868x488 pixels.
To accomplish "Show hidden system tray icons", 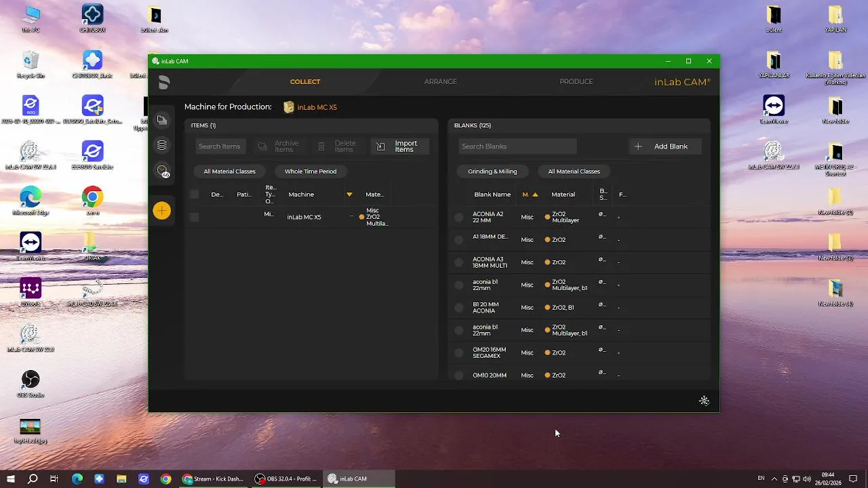I will tap(774, 479).
